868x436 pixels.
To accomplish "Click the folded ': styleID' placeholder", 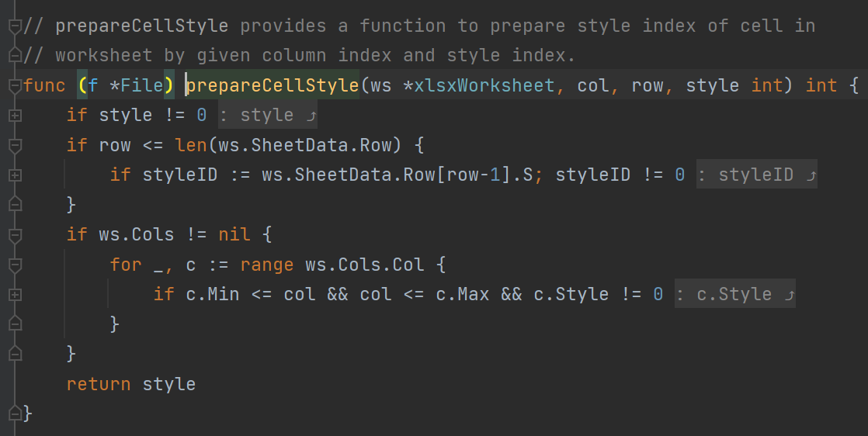I will pyautogui.click(x=756, y=175).
